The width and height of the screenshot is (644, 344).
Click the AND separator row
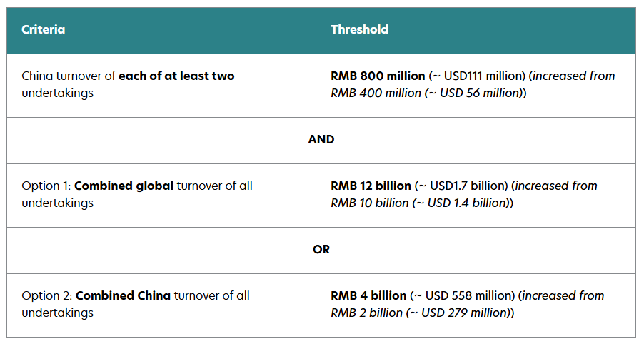click(x=321, y=141)
